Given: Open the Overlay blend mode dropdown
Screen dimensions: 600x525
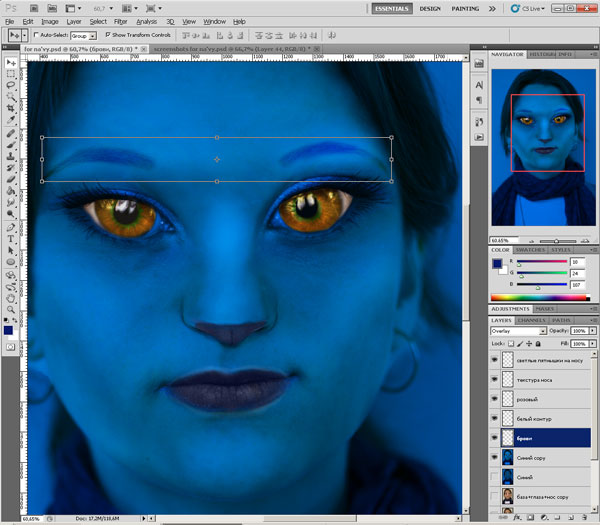Looking at the screenshot, I should coord(518,330).
